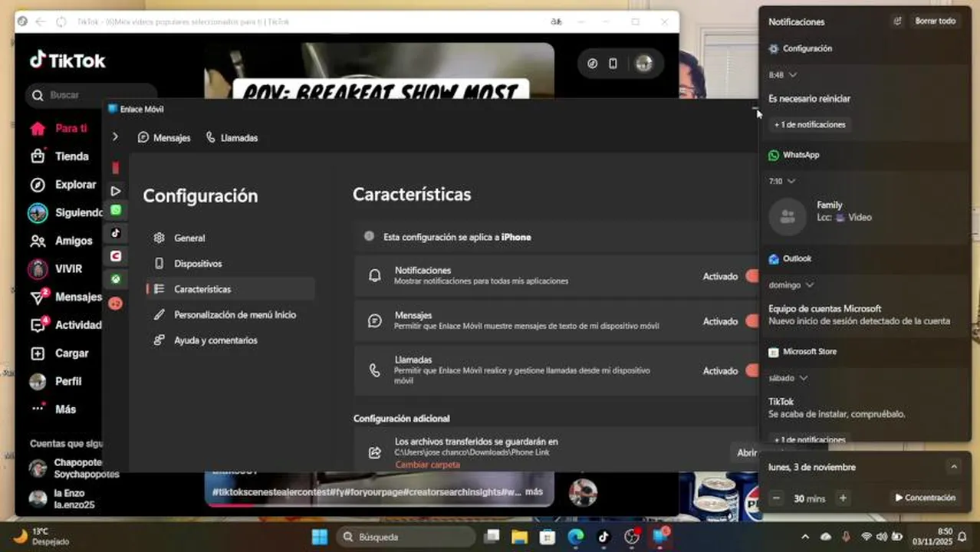Screen dimensions: 980x552
Task: Click Windows Start button on taskbar
Action: pyautogui.click(x=320, y=537)
